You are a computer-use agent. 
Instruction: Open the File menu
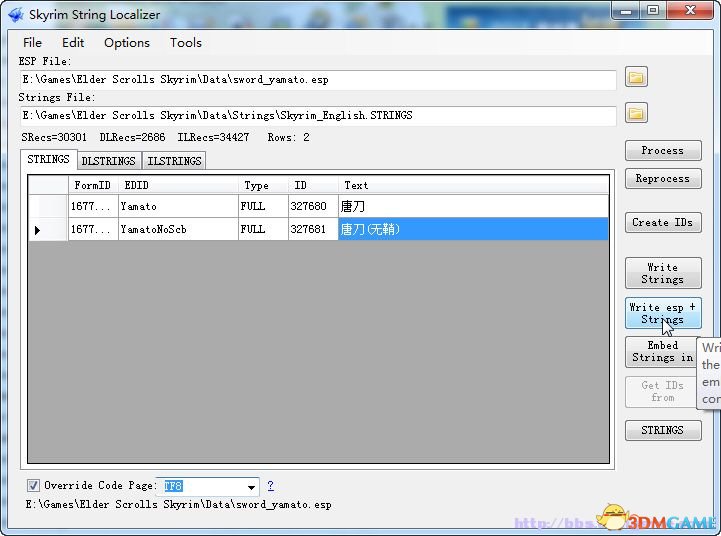pyautogui.click(x=32, y=43)
